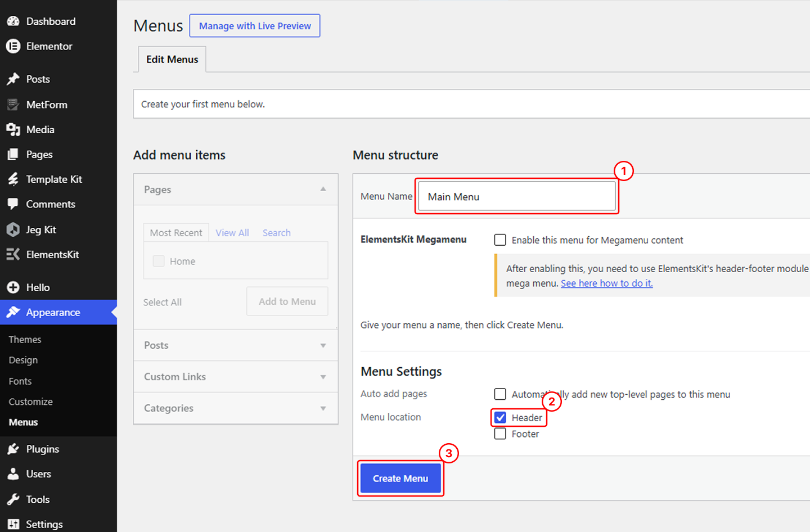Viewport: 810px width, 532px height.
Task: Enable this menu for Megamenu content
Action: [x=500, y=240]
